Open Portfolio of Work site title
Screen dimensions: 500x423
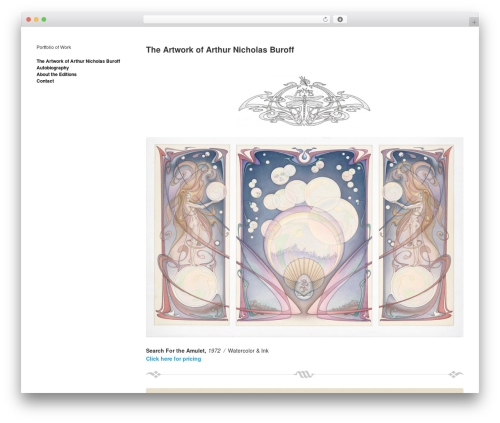(54, 47)
